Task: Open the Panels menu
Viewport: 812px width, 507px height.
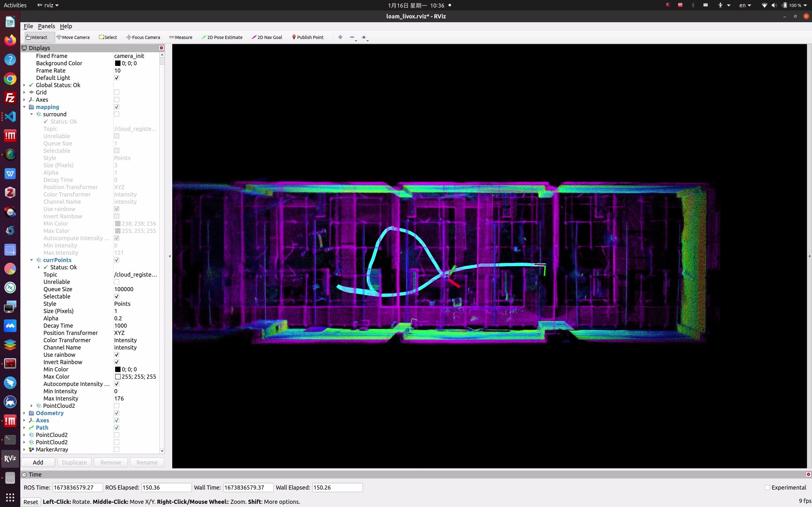Action: 46,26
